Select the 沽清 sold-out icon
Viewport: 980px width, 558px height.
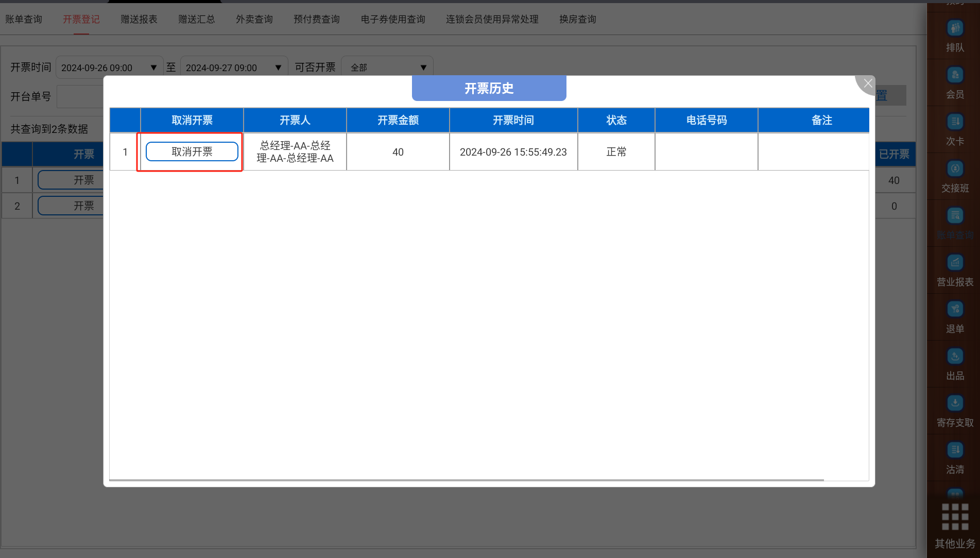[955, 450]
